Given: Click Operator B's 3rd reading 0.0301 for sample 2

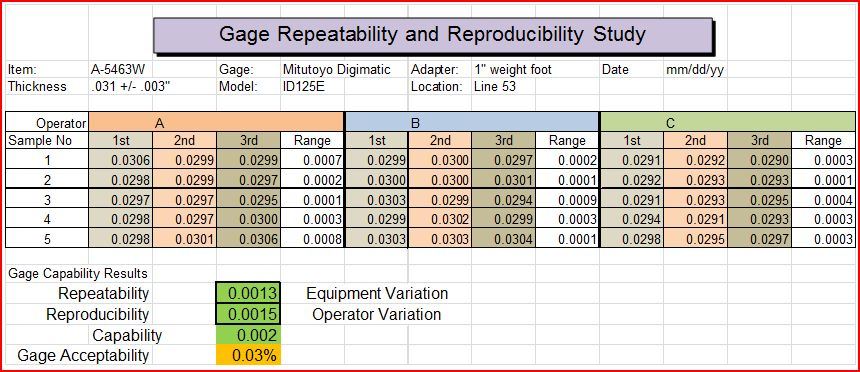Looking at the screenshot, I should click(x=503, y=179).
